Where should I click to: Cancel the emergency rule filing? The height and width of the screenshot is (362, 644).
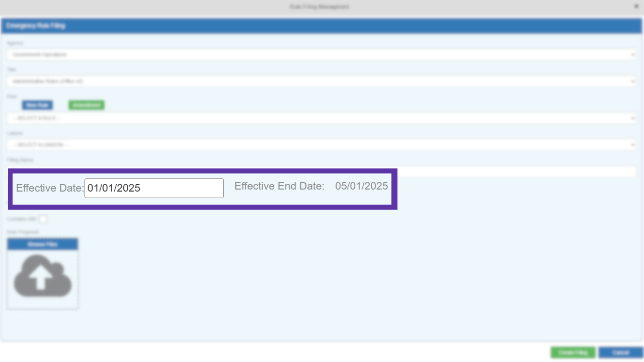[620, 353]
